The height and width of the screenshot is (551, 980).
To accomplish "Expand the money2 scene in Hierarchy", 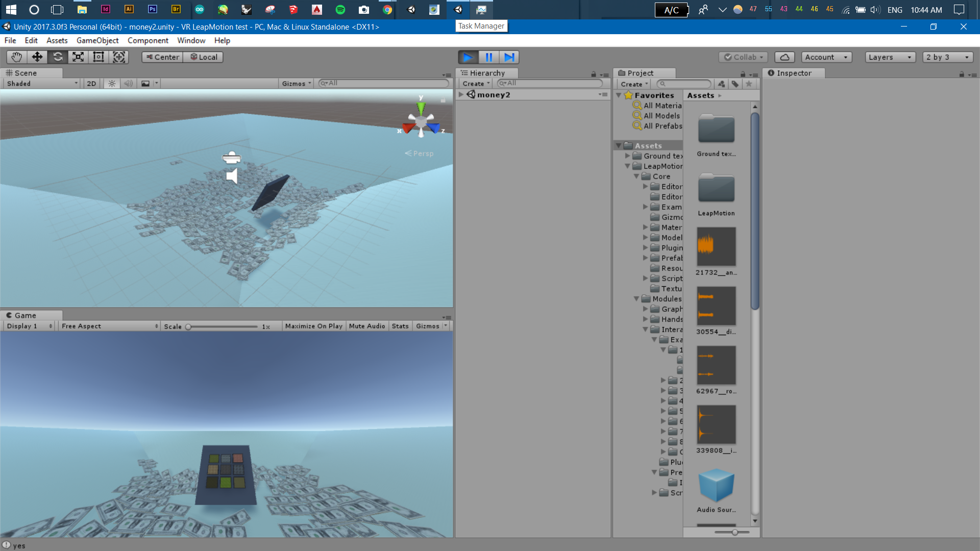I will pos(461,94).
